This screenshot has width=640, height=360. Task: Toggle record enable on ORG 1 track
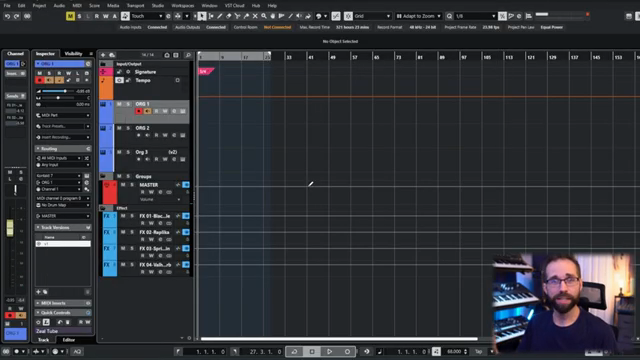click(139, 111)
